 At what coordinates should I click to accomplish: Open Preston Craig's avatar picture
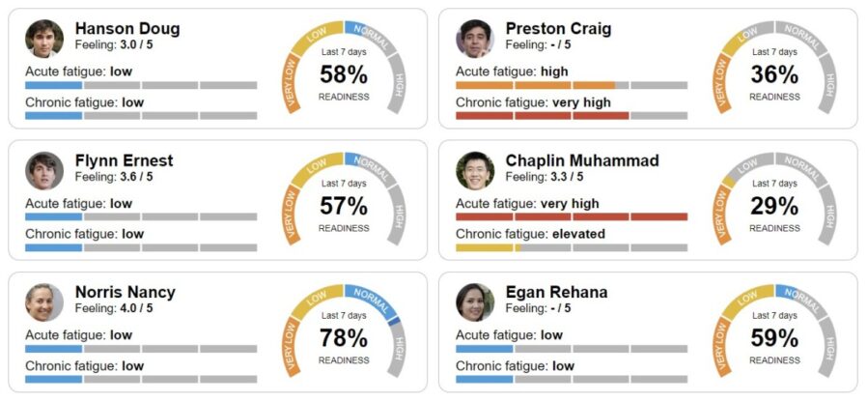tap(475, 39)
